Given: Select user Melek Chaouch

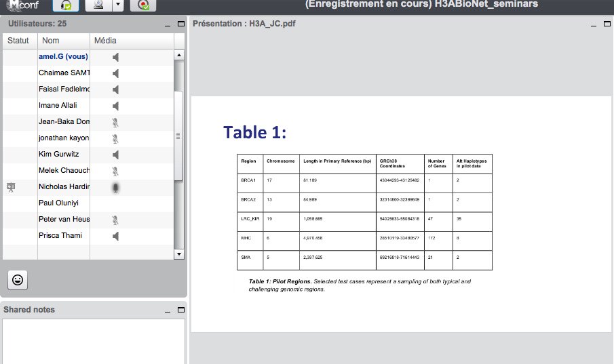Looking at the screenshot, I should (x=64, y=170).
